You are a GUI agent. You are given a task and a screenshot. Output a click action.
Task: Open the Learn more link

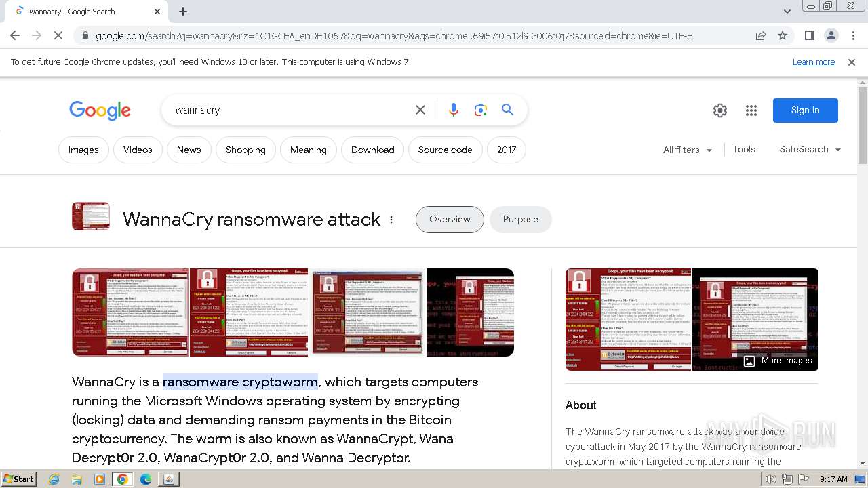point(814,62)
